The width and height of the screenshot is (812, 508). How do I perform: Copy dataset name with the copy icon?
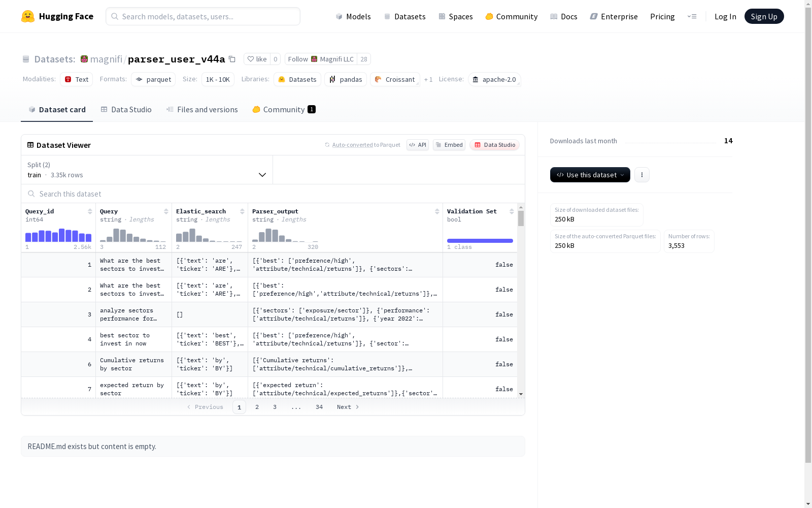pyautogui.click(x=232, y=59)
